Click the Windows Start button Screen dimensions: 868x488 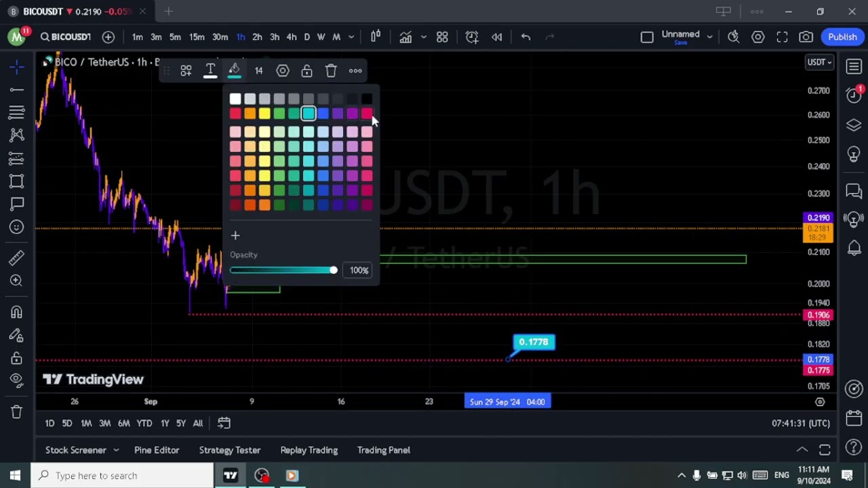click(x=15, y=475)
